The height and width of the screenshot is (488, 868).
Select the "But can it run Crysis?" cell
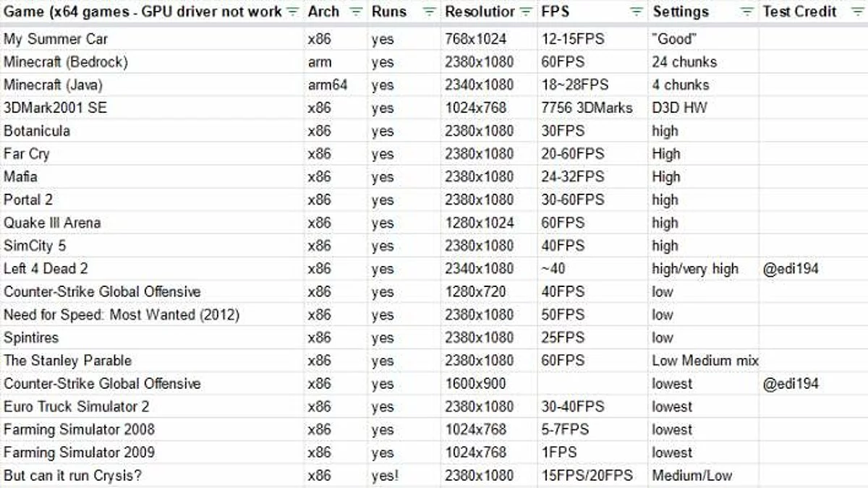[72, 476]
